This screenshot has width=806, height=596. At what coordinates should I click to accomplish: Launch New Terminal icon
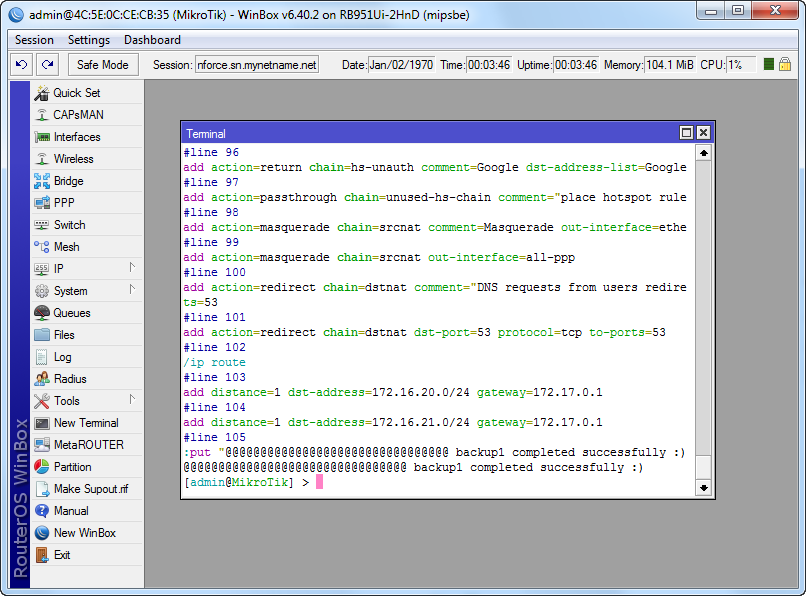pyautogui.click(x=42, y=423)
